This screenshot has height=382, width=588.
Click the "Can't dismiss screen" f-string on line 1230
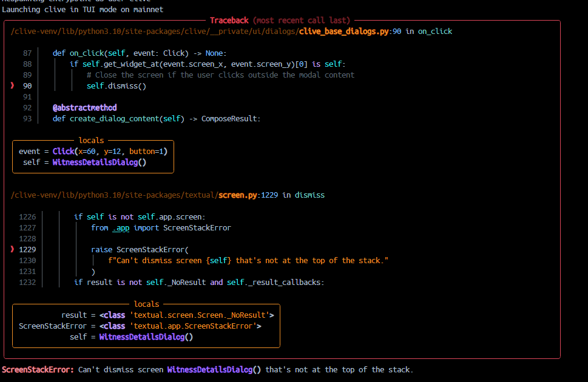coord(248,261)
